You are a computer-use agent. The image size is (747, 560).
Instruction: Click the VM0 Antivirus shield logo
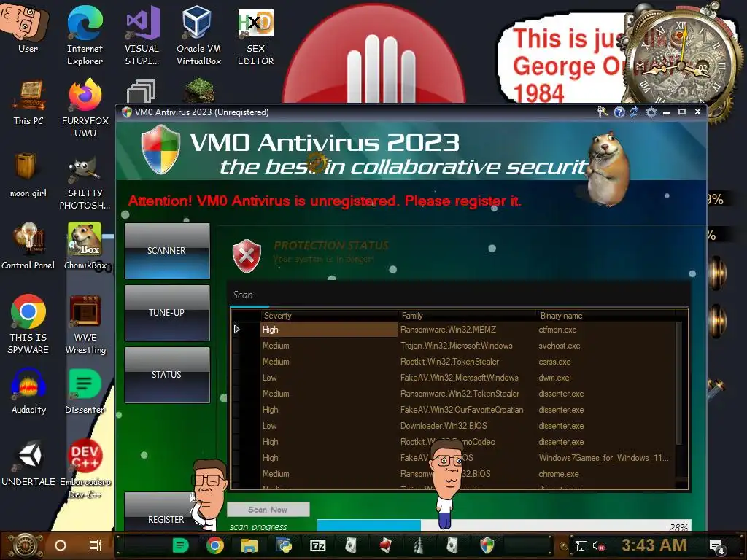click(161, 149)
